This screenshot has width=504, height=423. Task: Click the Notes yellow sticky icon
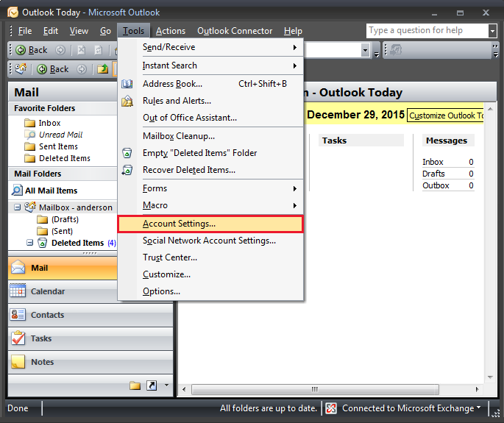point(18,362)
